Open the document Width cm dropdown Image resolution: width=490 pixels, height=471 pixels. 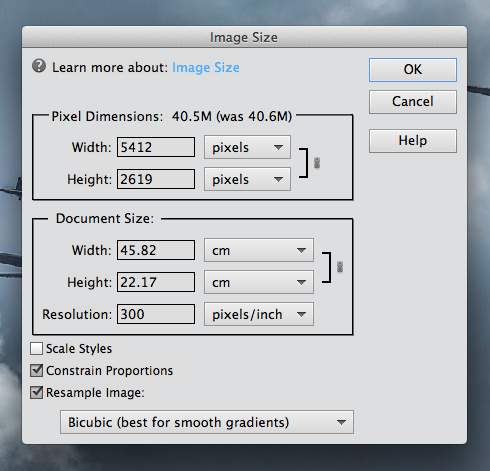(x=259, y=250)
